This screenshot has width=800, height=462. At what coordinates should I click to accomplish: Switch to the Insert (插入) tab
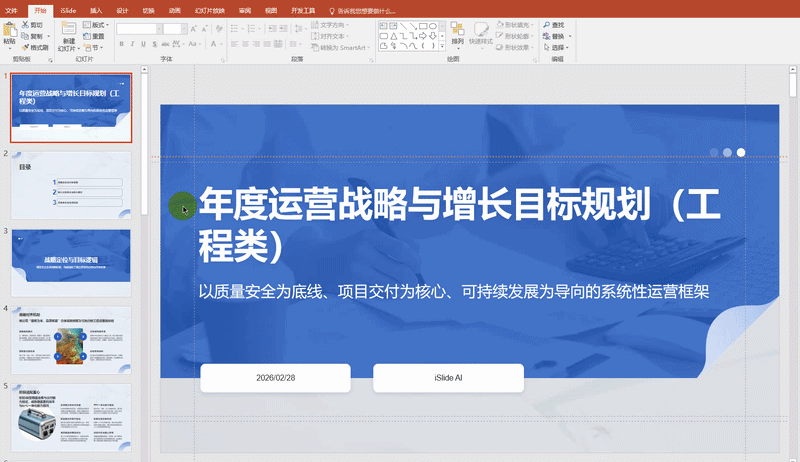click(96, 11)
